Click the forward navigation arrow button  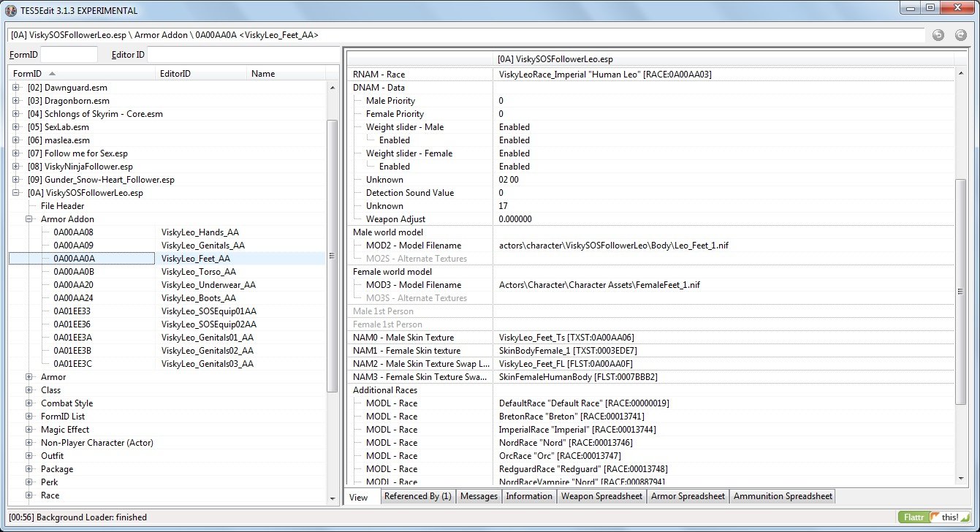961,35
